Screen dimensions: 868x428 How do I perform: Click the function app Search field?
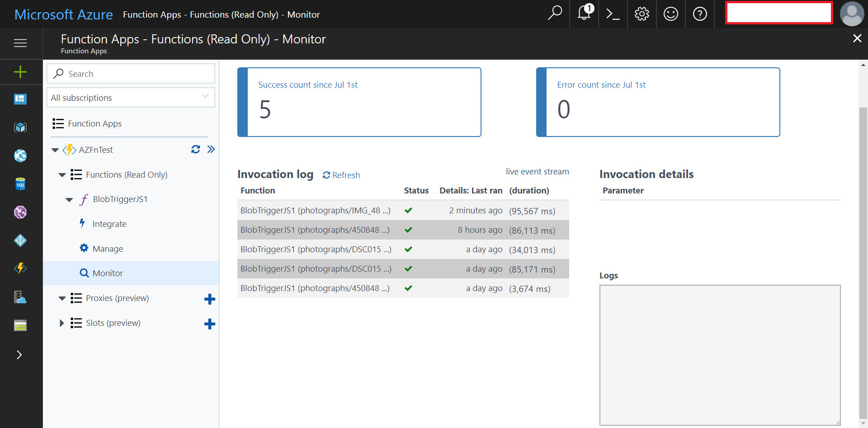point(131,74)
